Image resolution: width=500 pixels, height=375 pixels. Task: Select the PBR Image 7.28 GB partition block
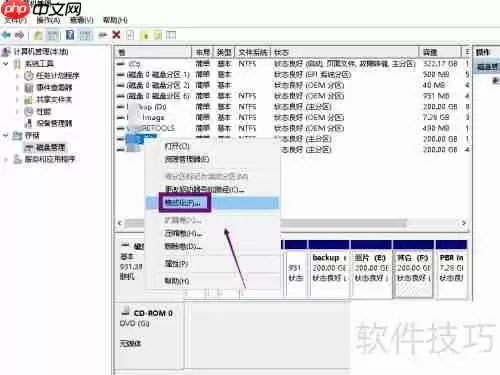pos(452,268)
